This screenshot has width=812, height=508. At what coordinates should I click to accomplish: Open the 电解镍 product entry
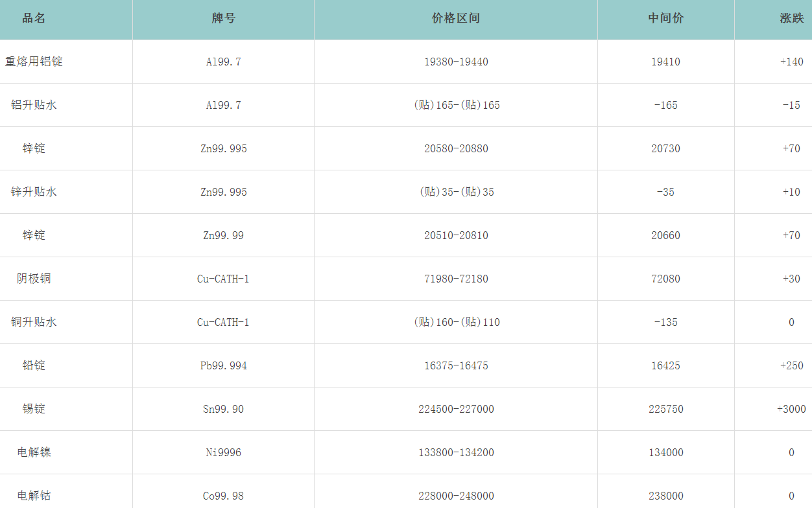tap(34, 452)
